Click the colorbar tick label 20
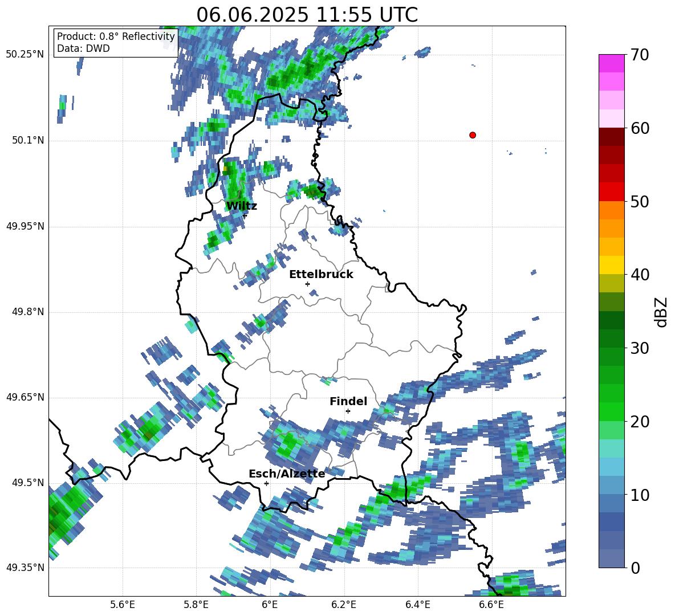Image resolution: width=675 pixels, height=616 pixels. click(x=640, y=422)
